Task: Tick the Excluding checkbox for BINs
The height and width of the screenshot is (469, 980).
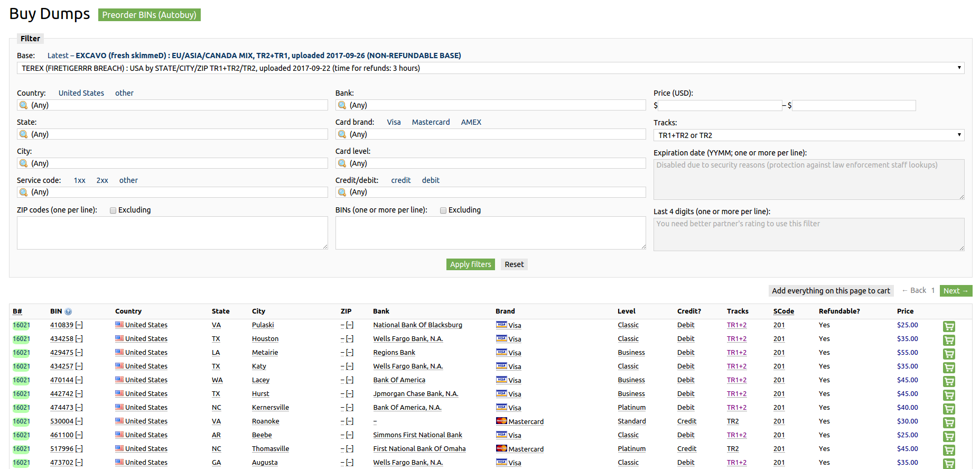Action: (x=443, y=210)
